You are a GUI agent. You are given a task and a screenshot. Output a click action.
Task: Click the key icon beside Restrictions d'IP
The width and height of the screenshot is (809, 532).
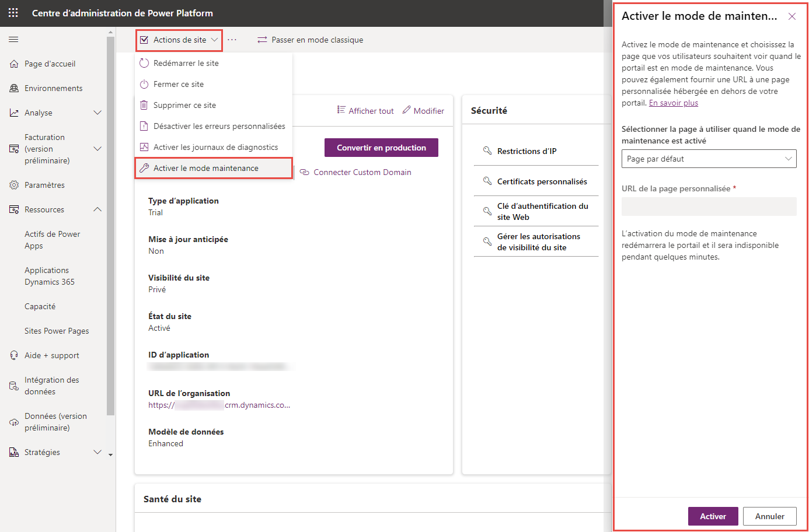coord(487,150)
